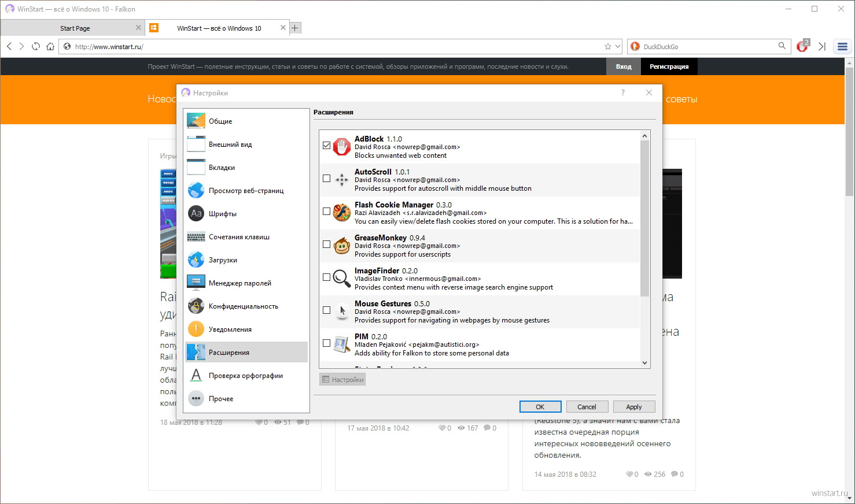
Task: Click the Загрузки globe icon
Action: click(x=196, y=260)
